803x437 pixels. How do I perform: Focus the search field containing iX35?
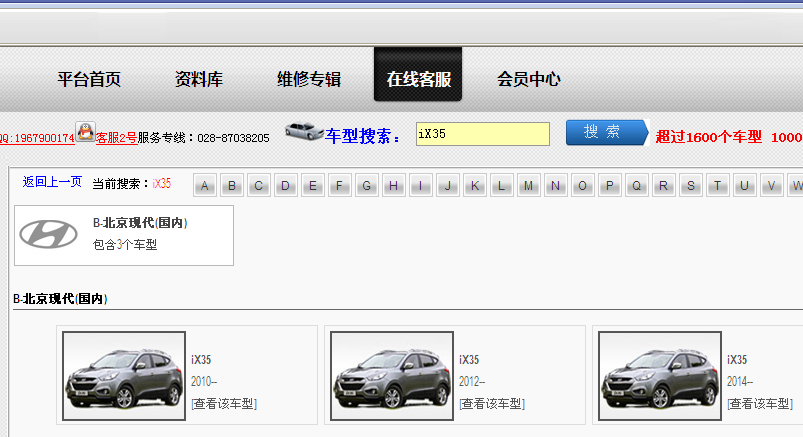coord(483,134)
